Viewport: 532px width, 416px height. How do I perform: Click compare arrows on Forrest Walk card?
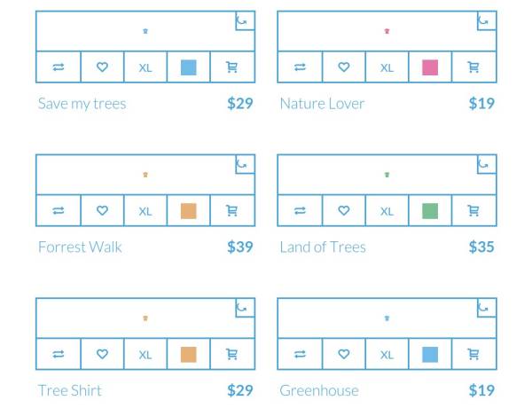(x=59, y=210)
